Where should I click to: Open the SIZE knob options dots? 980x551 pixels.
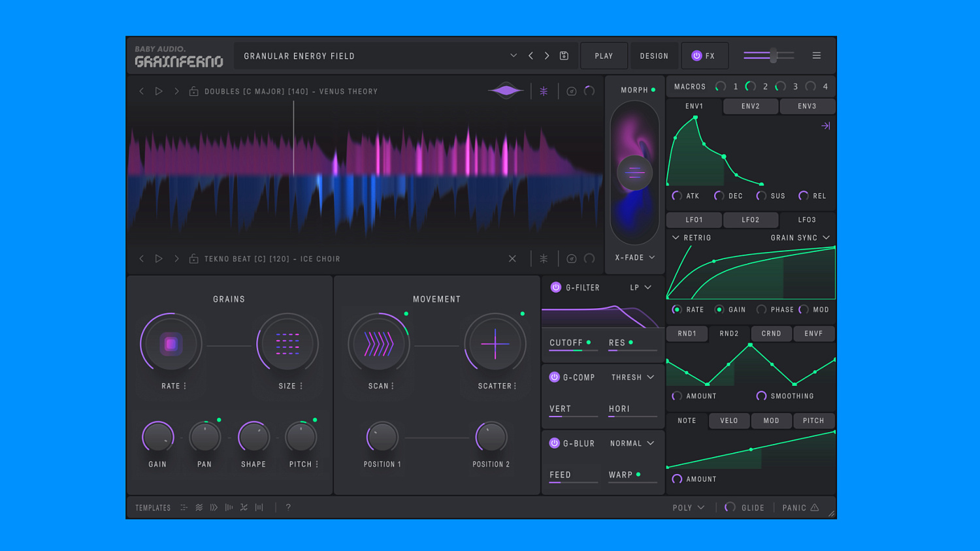click(x=301, y=386)
